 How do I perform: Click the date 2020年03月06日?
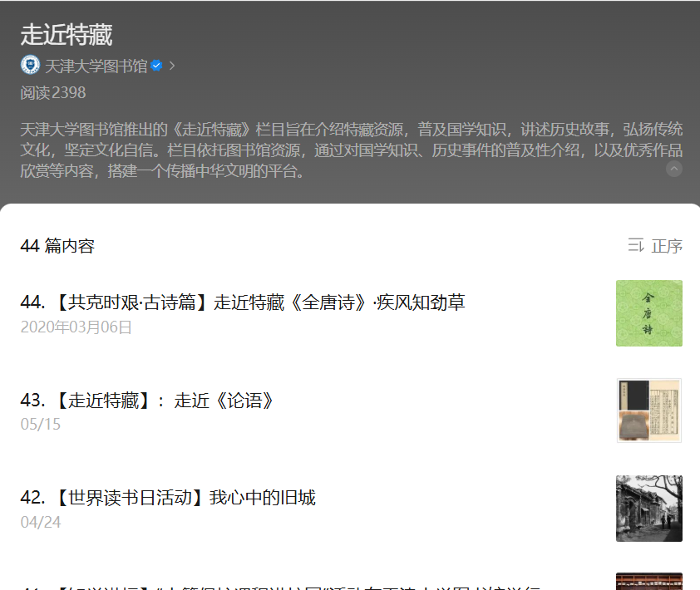tap(76, 327)
